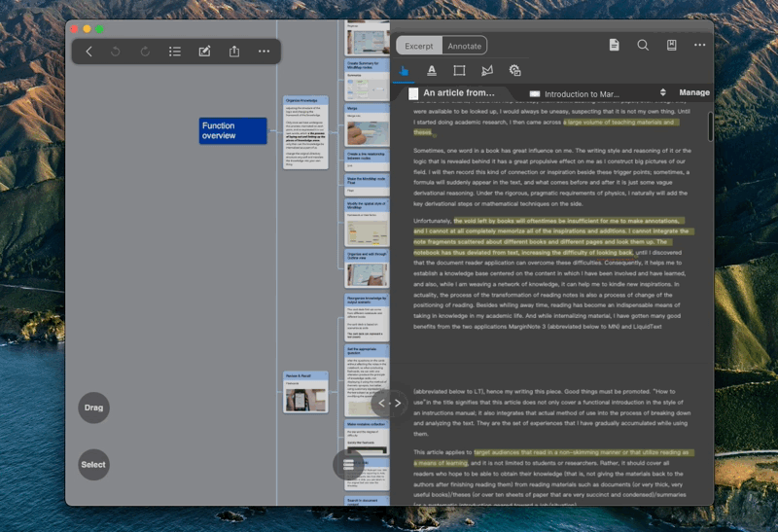Select the Reorganize knowledge by output scenario card
The image size is (778, 532).
368,317
